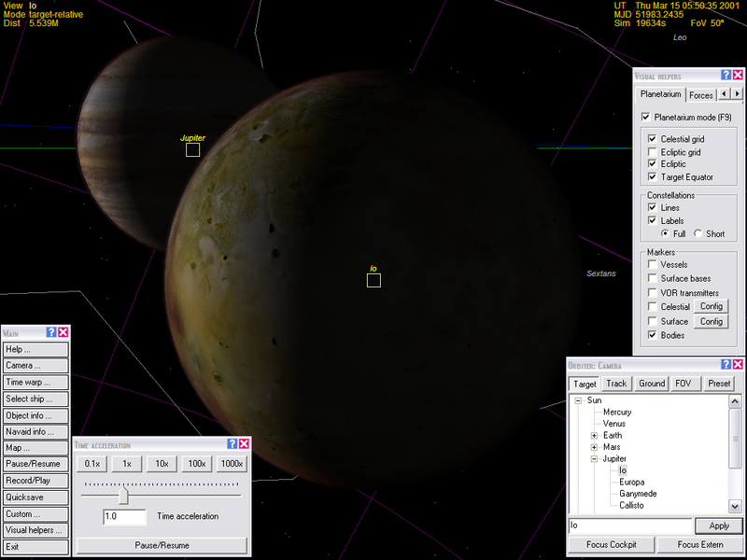This screenshot has width=747, height=560.
Task: Select Callisto in camera target tree
Action: (x=631, y=505)
